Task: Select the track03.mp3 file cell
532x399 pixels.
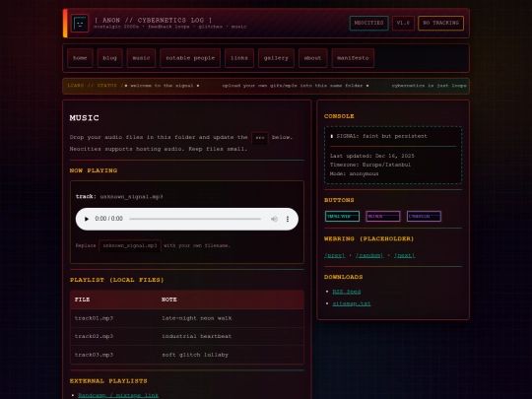Action: [x=94, y=355]
